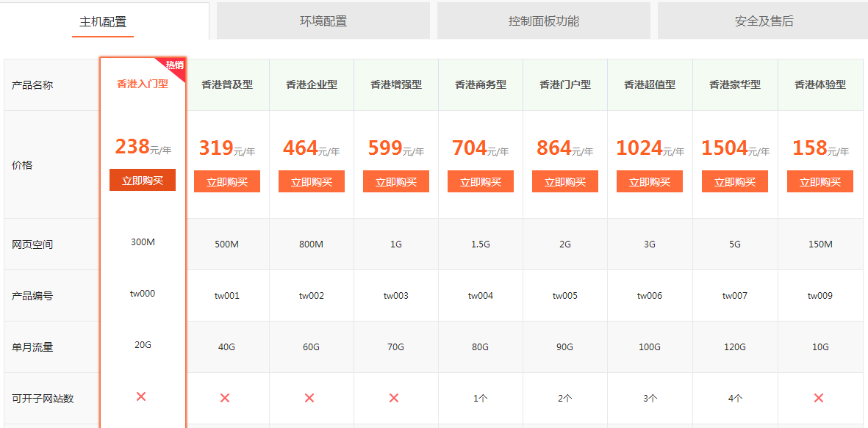Click the 香港豪华型 column header
This screenshot has height=428, width=868.
tap(735, 84)
